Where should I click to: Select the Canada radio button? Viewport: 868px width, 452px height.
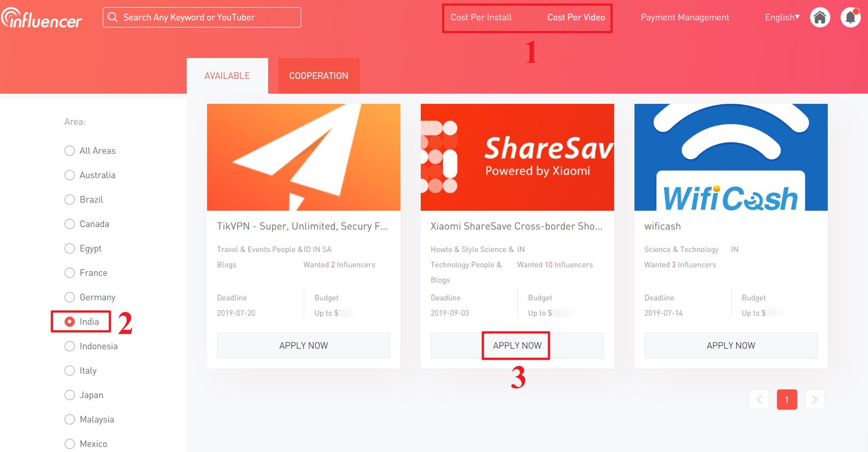70,224
